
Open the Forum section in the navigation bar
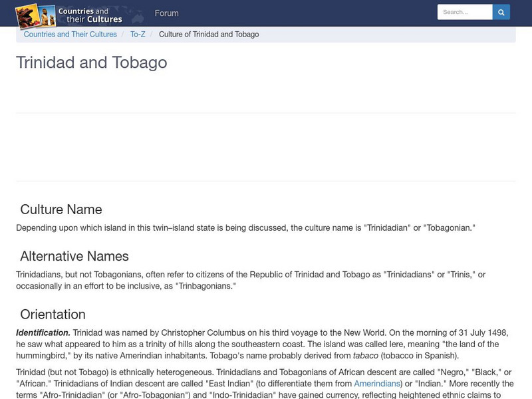pos(167,13)
